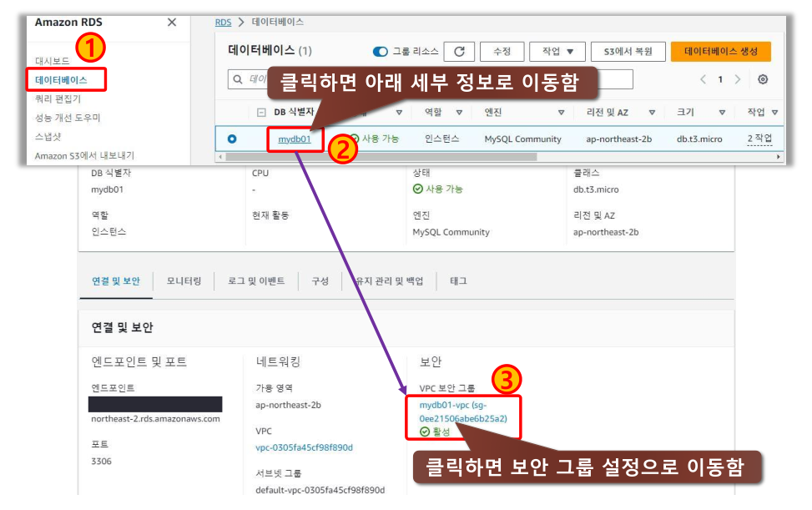Open 대시보드 in the sidebar
812x510 pixels.
pyautogui.click(x=52, y=61)
